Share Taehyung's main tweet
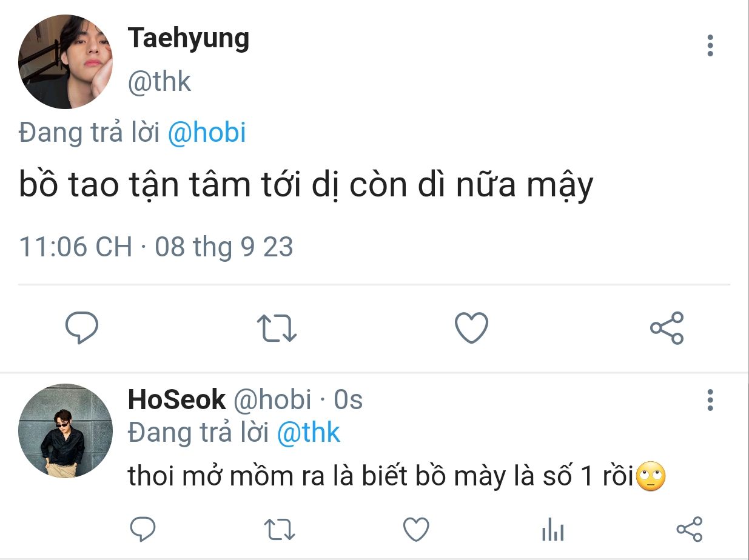Screen dimensions: 749x560 click(667, 328)
